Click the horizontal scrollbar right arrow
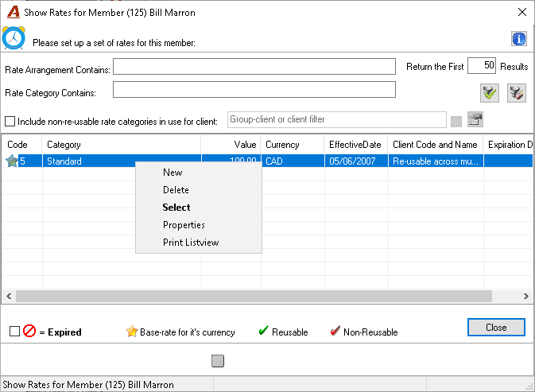The image size is (535, 392). pos(525,296)
